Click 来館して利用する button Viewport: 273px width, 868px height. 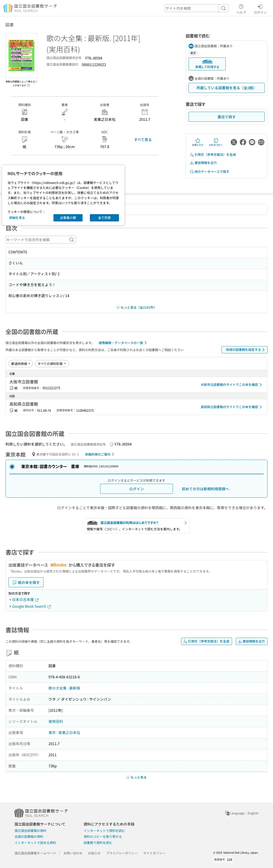coord(207,64)
